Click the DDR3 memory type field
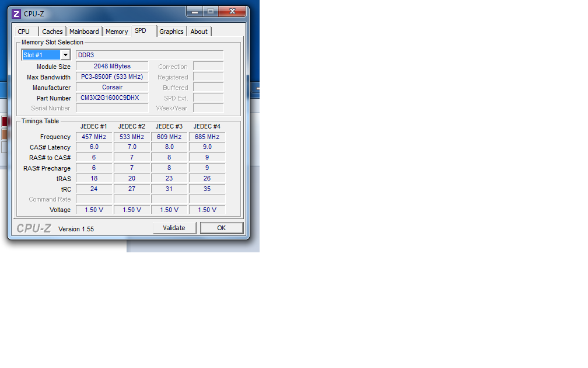The height and width of the screenshot is (368, 588). coord(149,55)
